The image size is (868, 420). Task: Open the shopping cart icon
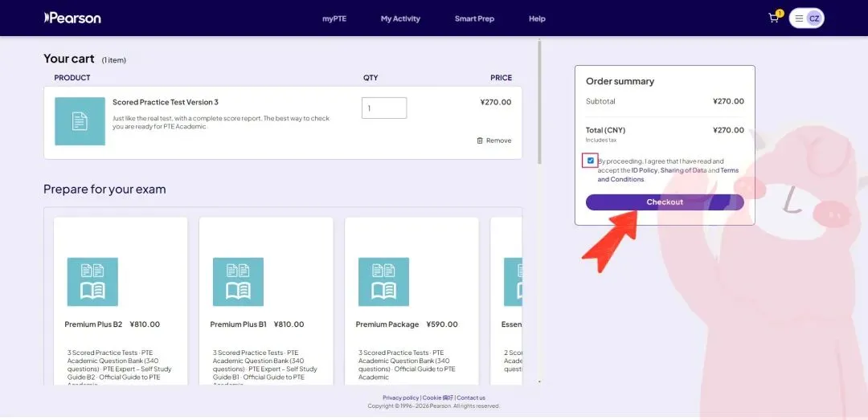(774, 18)
